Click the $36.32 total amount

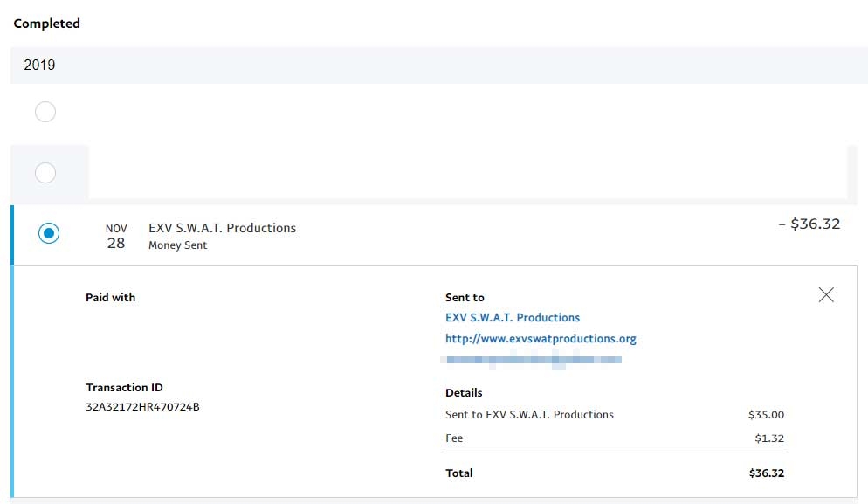point(766,473)
